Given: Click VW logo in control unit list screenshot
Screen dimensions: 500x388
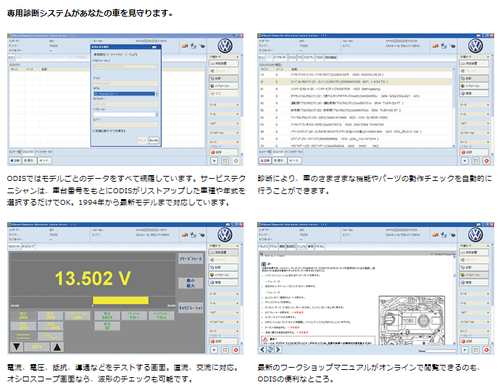Looking at the screenshot, I should 475,46.
